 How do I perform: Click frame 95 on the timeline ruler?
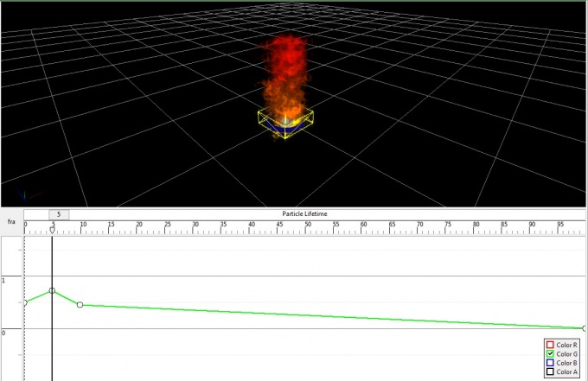point(559,226)
